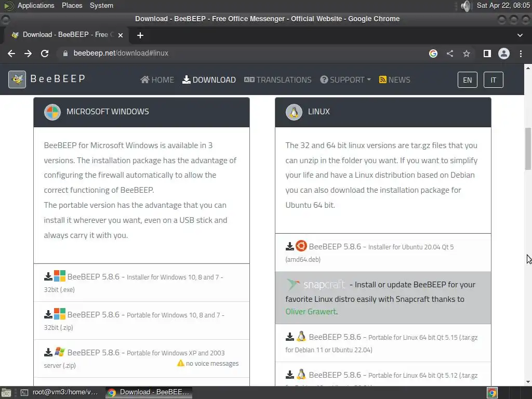The height and width of the screenshot is (399, 532).
Task: Click the Ubuntu logo beside BeeBEEP 5.8.6
Action: (301, 246)
